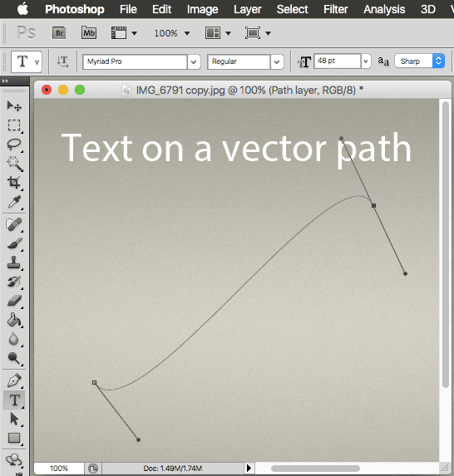
Task: Launch Mini Bridge with Mb icon
Action: (89, 32)
